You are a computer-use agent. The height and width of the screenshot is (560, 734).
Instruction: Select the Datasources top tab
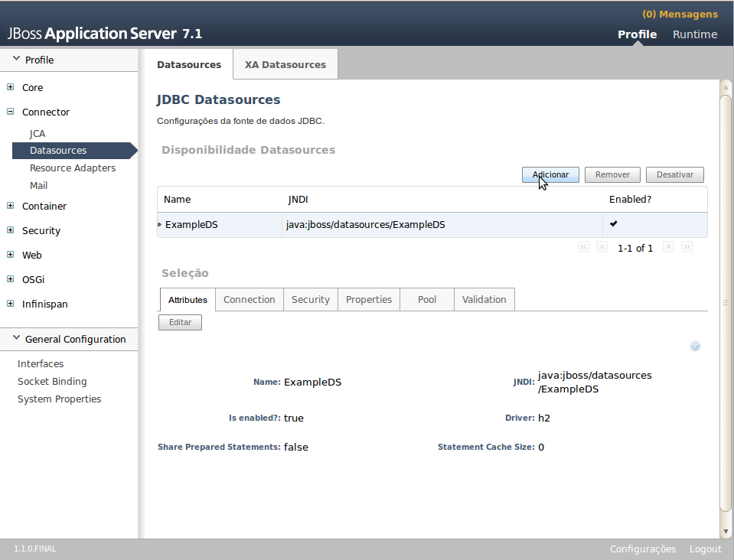188,64
